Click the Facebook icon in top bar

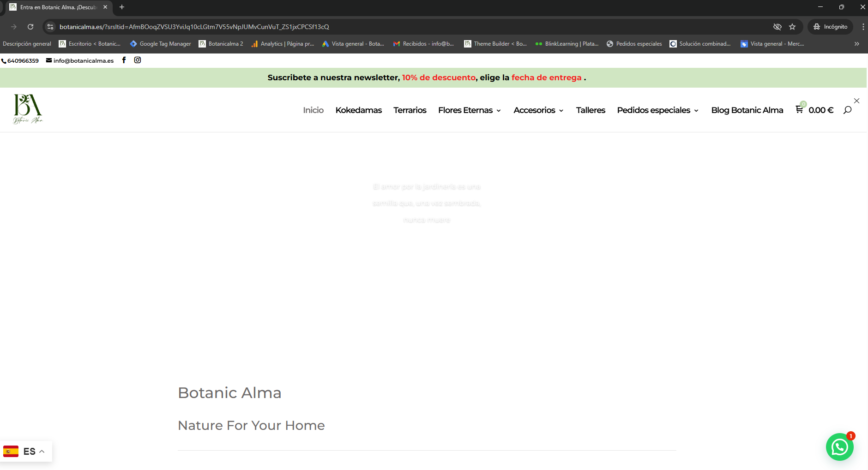(x=124, y=60)
